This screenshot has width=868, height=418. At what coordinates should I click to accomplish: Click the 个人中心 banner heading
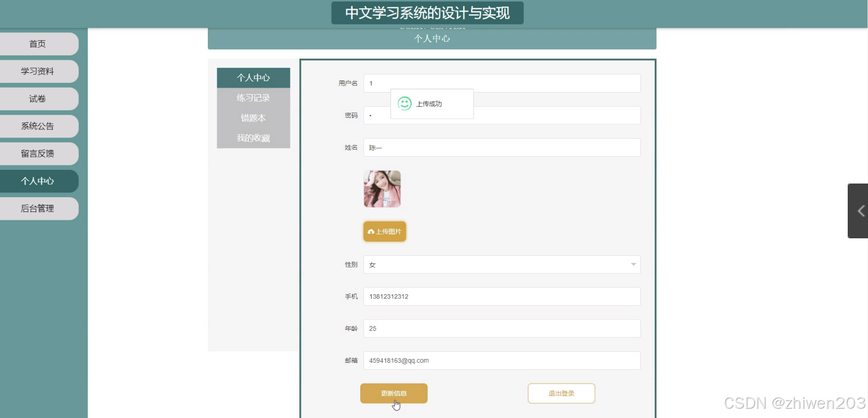click(432, 38)
